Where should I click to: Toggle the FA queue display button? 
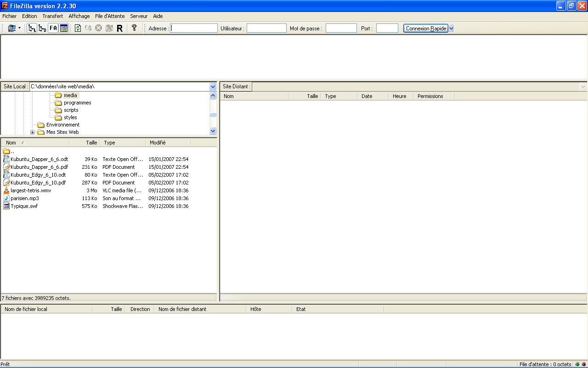tap(53, 28)
